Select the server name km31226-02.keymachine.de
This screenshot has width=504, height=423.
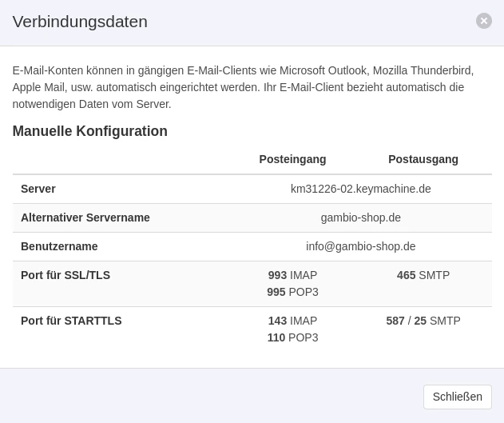point(361,189)
